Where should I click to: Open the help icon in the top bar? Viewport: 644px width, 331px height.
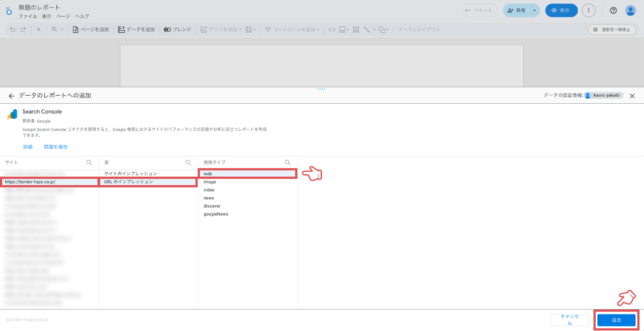pyautogui.click(x=613, y=10)
